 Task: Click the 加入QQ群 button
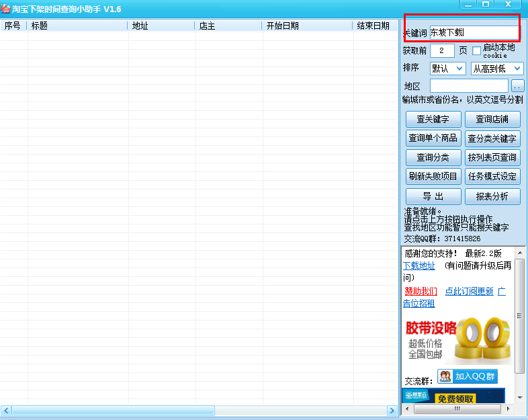[x=468, y=376]
